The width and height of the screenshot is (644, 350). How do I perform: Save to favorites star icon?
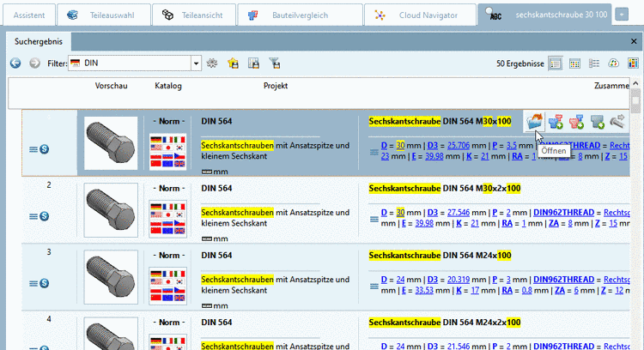233,63
